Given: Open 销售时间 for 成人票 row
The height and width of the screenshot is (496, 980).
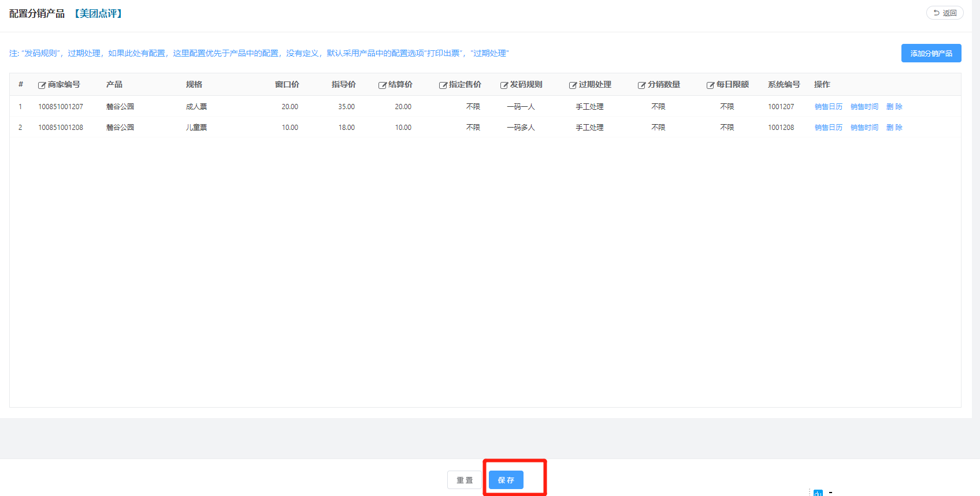Looking at the screenshot, I should pyautogui.click(x=864, y=107).
